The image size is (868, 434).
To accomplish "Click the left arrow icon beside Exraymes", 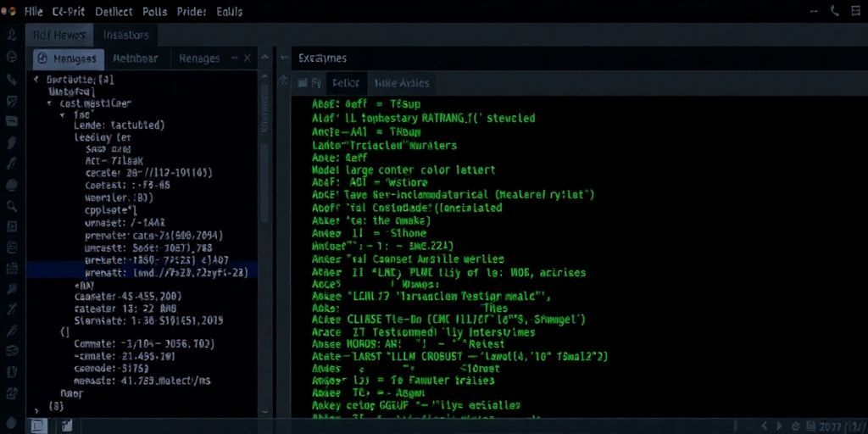I will (x=284, y=58).
